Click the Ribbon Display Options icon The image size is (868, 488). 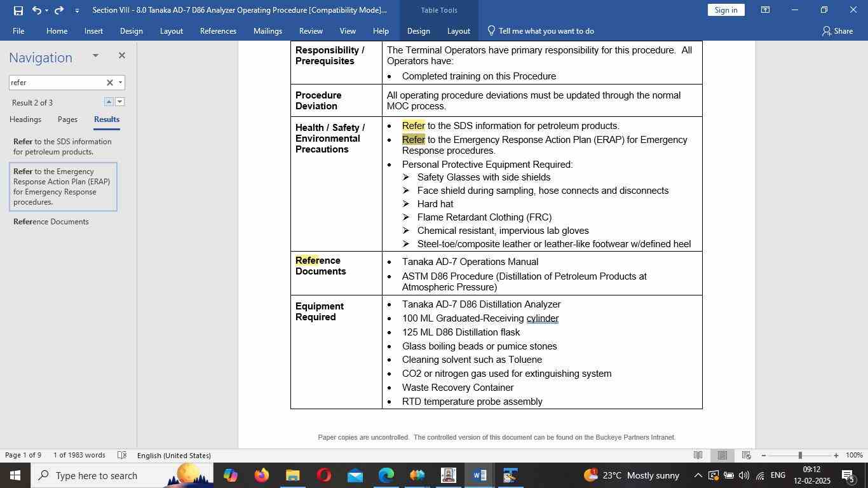766,10
